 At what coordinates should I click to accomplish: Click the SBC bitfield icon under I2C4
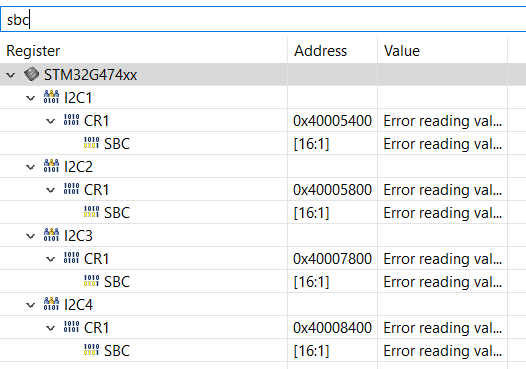pyautogui.click(x=91, y=350)
